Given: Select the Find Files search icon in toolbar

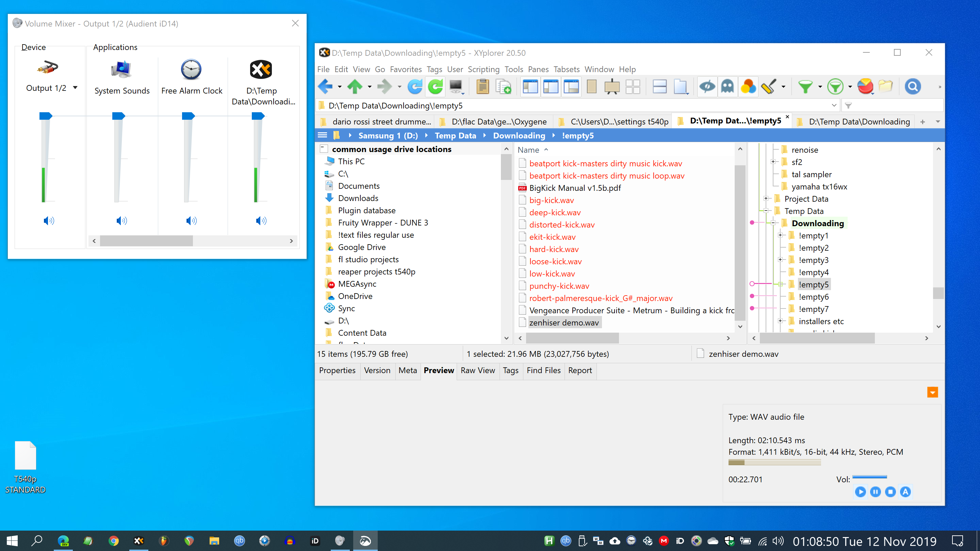Looking at the screenshot, I should 913,86.
